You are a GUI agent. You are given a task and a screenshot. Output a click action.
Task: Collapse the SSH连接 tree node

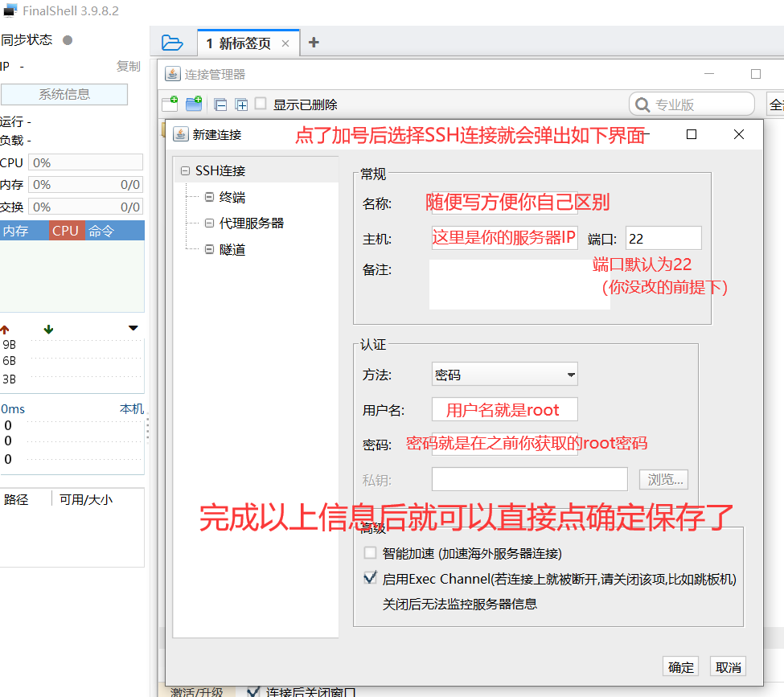tap(186, 170)
